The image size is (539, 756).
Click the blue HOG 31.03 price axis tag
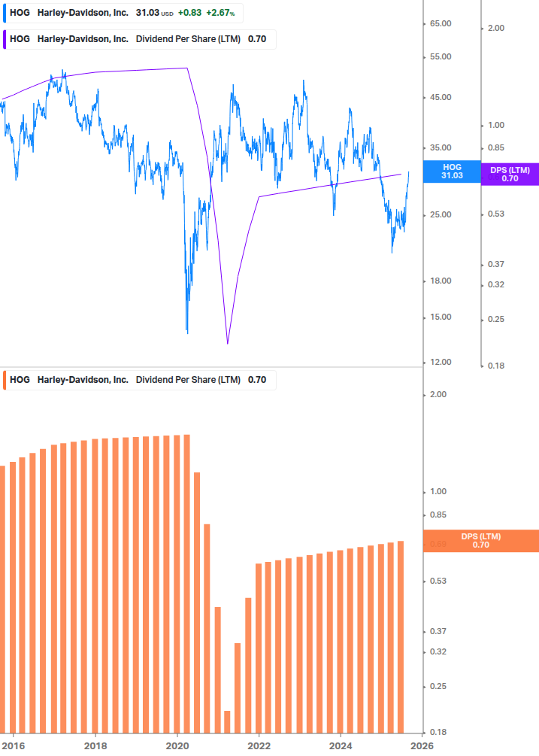(452, 171)
